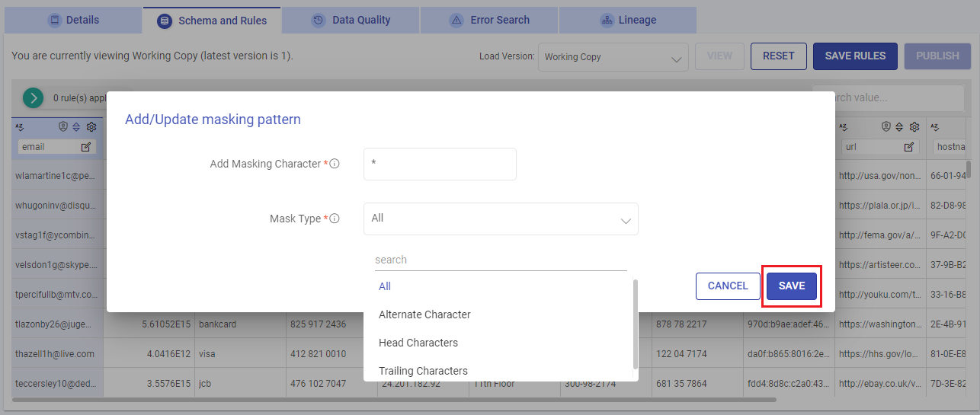Expand the green rules applied arrow button

pyautogui.click(x=33, y=97)
